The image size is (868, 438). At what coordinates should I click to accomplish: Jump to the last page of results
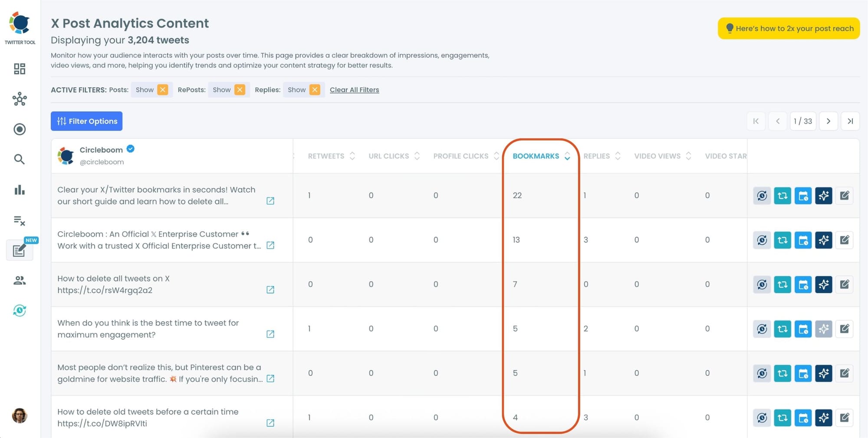pos(850,121)
